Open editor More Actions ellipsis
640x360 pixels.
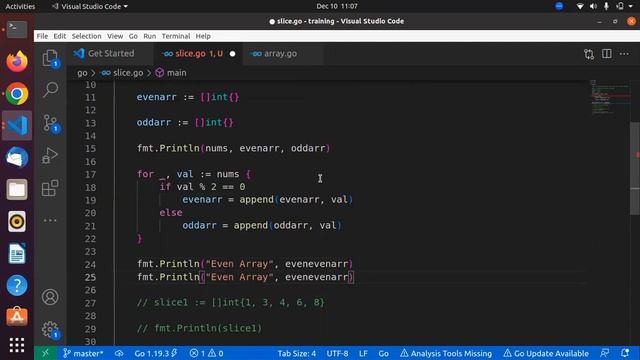[x=624, y=53]
